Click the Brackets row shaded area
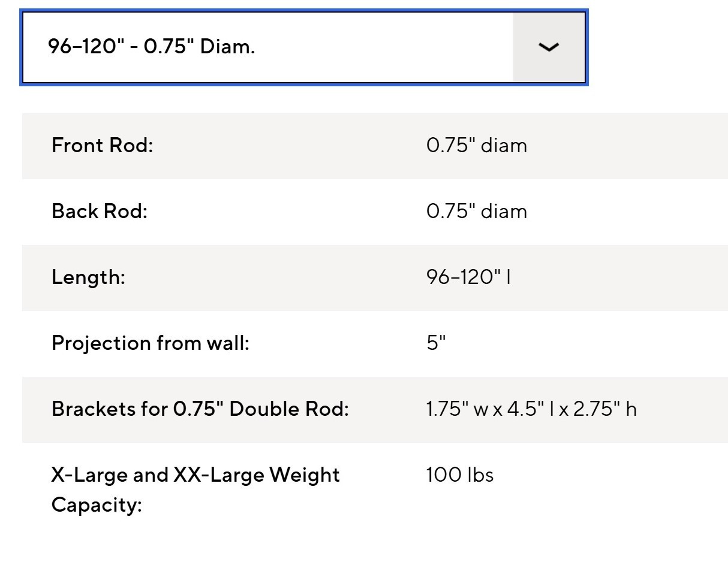The image size is (728, 568). pos(375,410)
